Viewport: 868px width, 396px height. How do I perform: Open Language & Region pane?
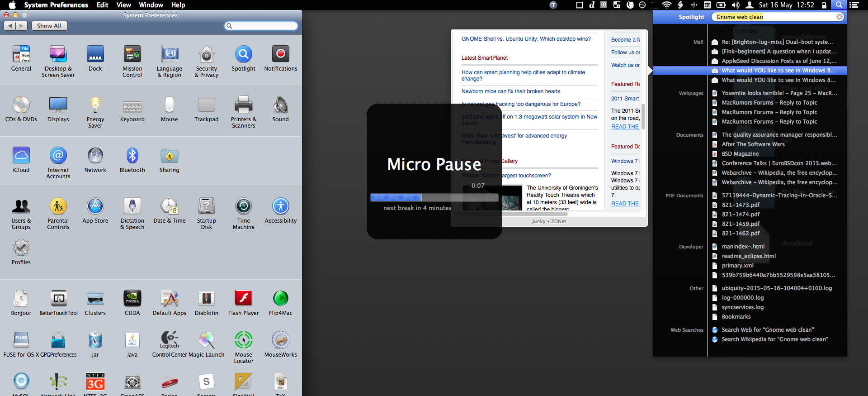(170, 62)
